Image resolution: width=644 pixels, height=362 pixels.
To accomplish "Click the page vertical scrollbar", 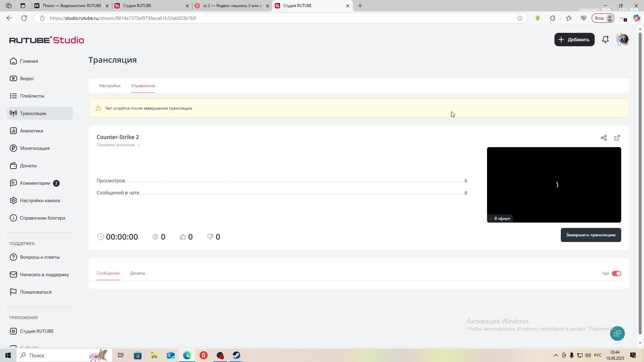I will [x=640, y=184].
